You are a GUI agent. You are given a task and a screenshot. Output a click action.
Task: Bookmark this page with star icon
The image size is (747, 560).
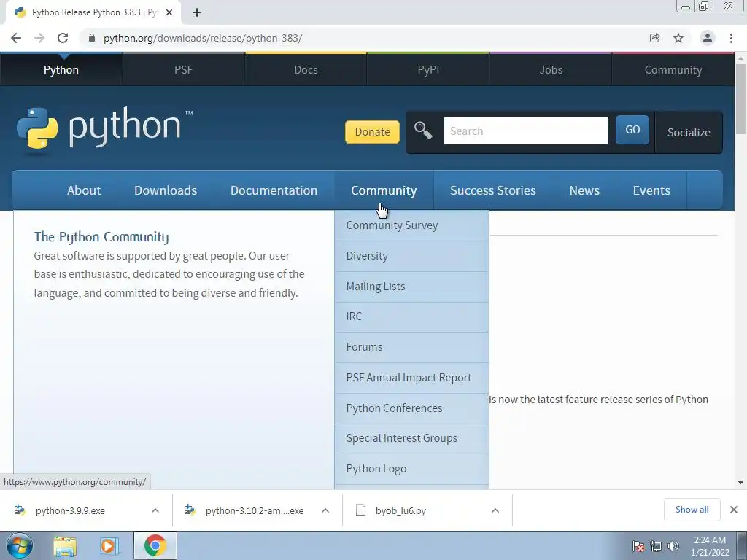678,38
